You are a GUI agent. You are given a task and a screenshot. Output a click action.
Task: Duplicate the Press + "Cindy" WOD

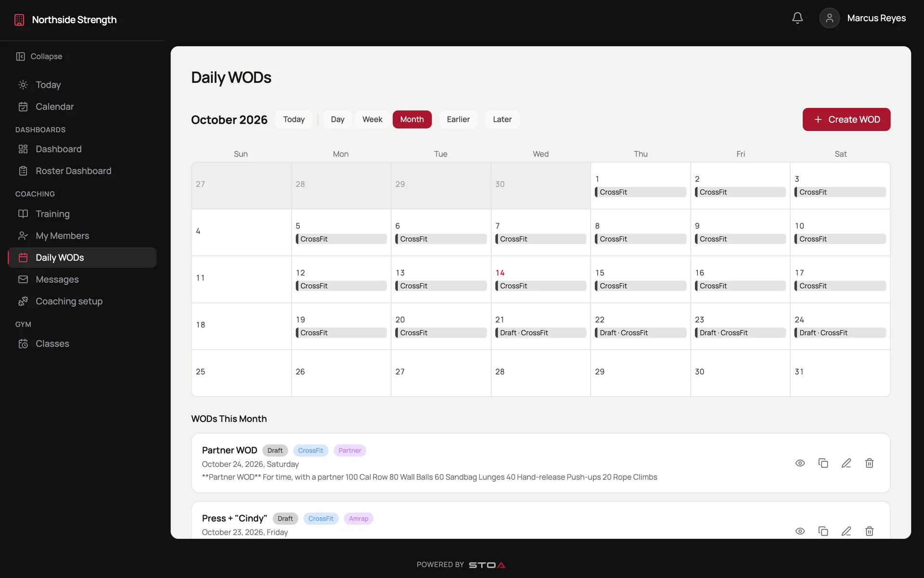[x=823, y=531]
